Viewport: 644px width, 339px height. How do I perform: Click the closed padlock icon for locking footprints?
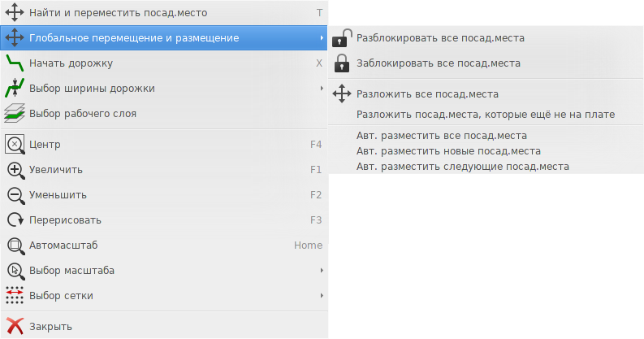click(x=342, y=63)
